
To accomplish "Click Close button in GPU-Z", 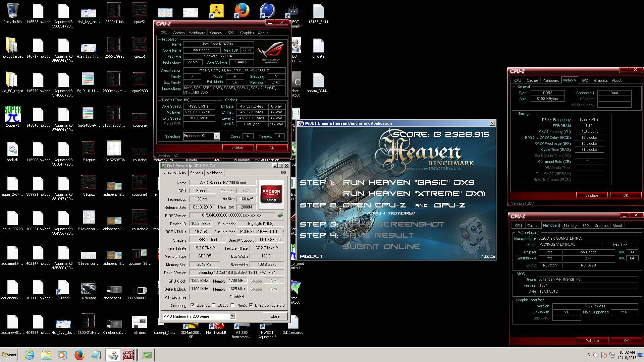I will (275, 316).
